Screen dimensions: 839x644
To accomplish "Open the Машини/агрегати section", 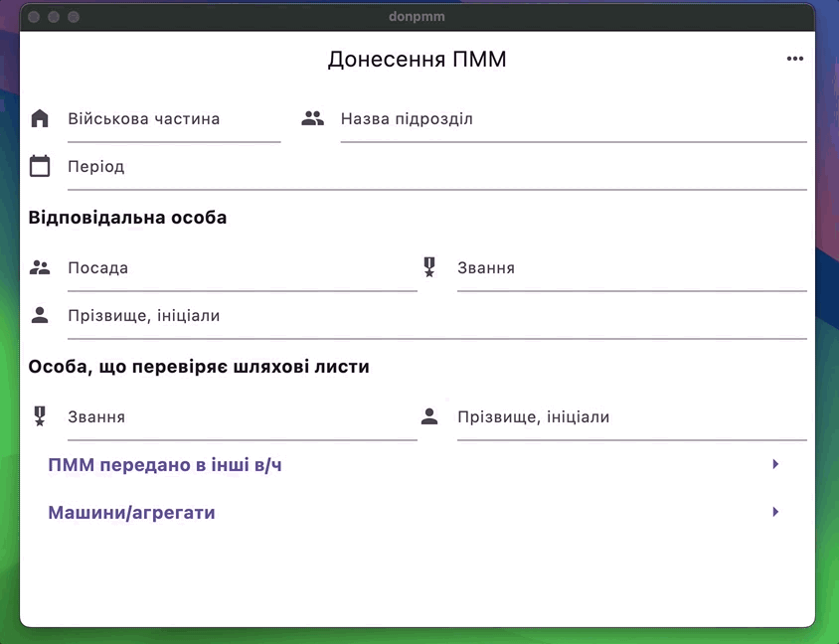I will tap(418, 512).
